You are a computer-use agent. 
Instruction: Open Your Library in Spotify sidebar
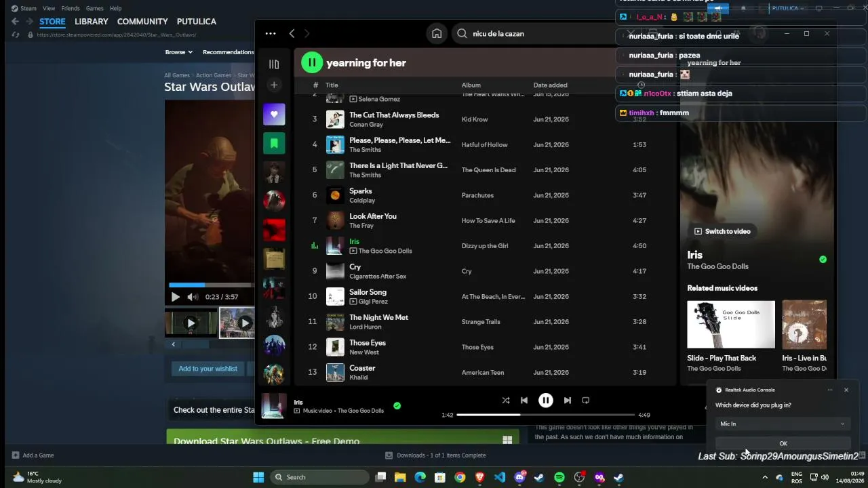(x=274, y=64)
